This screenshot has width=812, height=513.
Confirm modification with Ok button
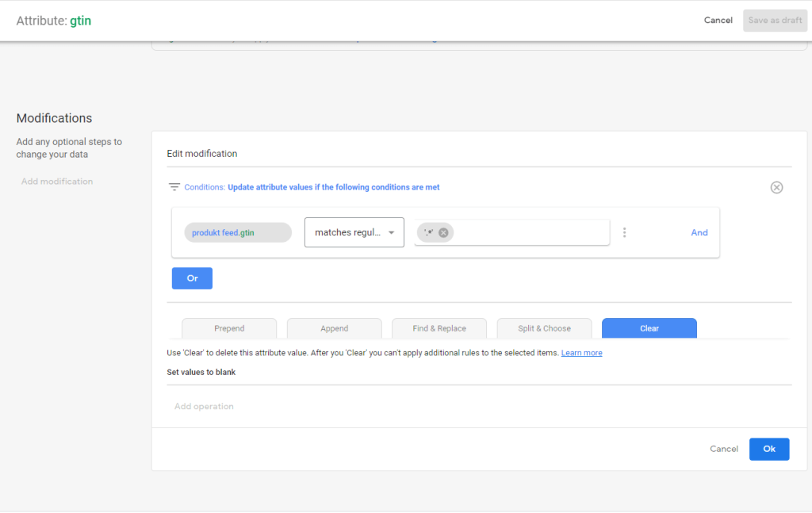(768, 449)
